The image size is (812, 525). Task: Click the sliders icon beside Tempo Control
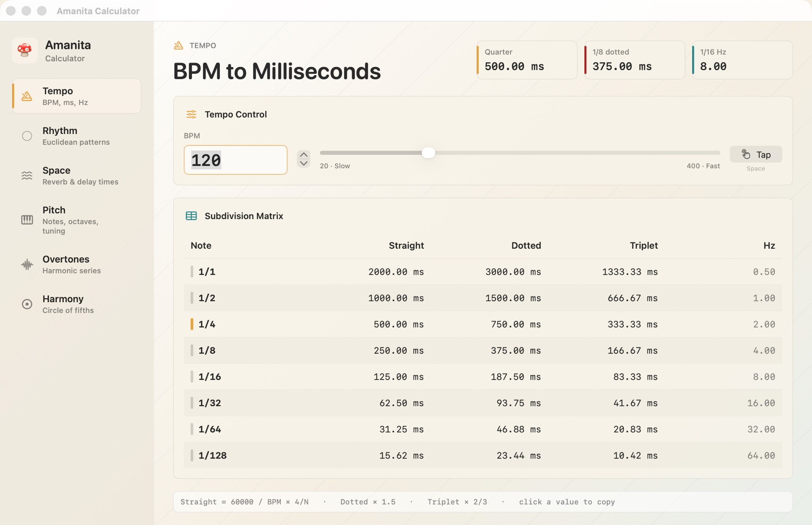coord(191,114)
